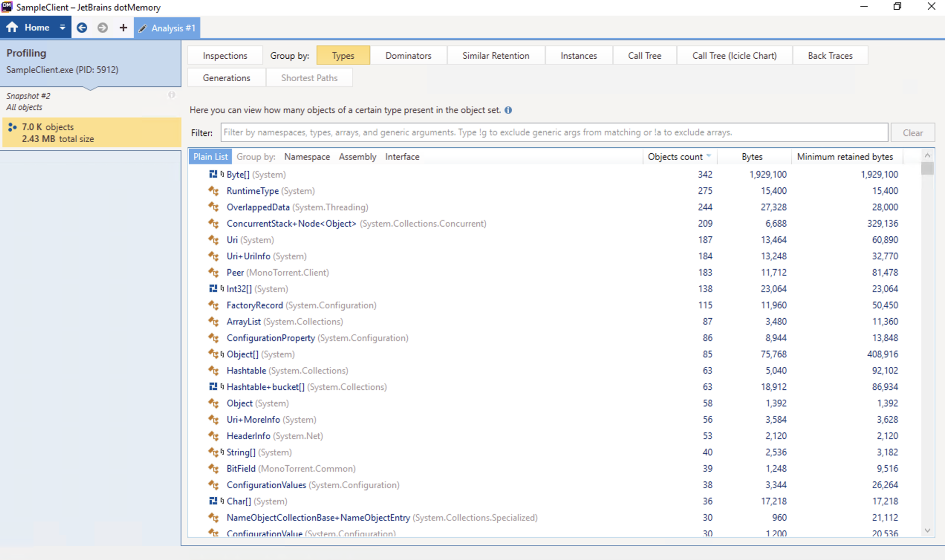This screenshot has height=560, width=945.
Task: Click the pencil icon on Analysis #1 tab
Action: [143, 28]
